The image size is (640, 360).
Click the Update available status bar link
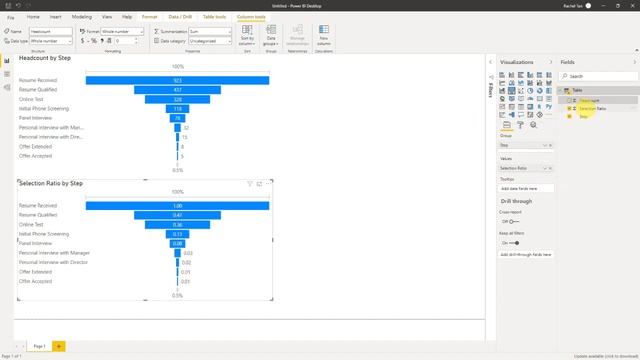coord(606,356)
